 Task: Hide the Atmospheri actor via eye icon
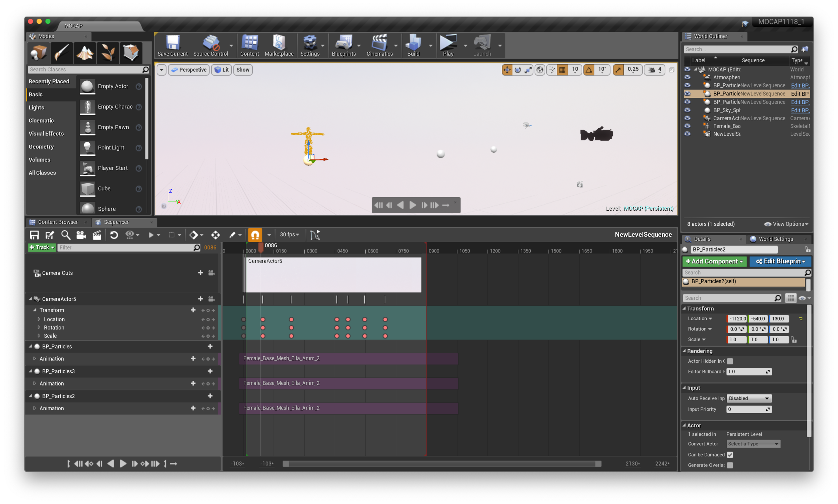(x=687, y=77)
